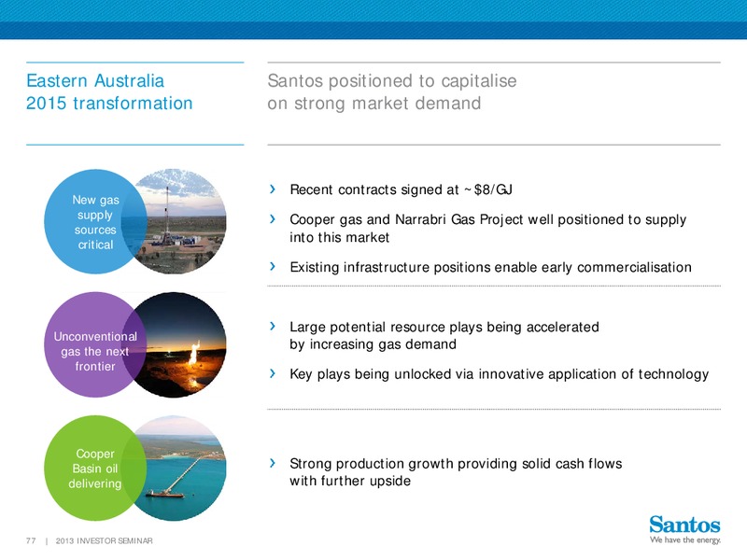Click 'Cooper gas and Narrabri Gas Project' bullet text
747x560 pixels.
[x=487, y=228]
